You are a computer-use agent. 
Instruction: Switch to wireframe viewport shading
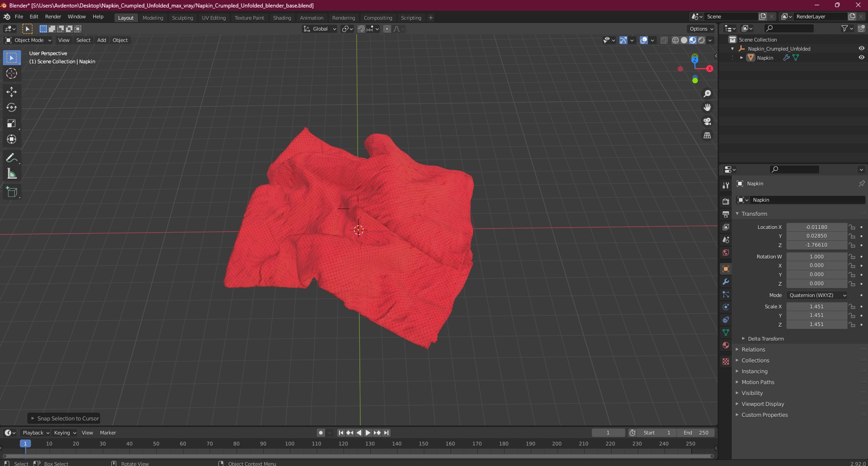click(x=675, y=40)
